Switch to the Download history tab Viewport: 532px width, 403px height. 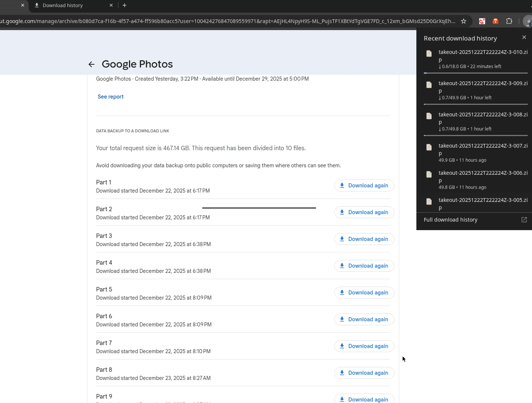62,5
